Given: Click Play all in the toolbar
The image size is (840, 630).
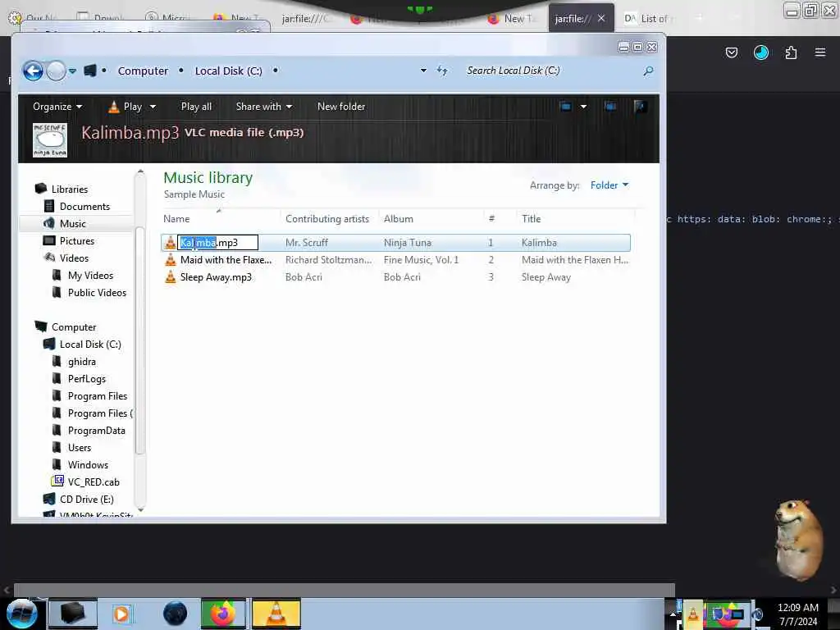Looking at the screenshot, I should click(196, 107).
